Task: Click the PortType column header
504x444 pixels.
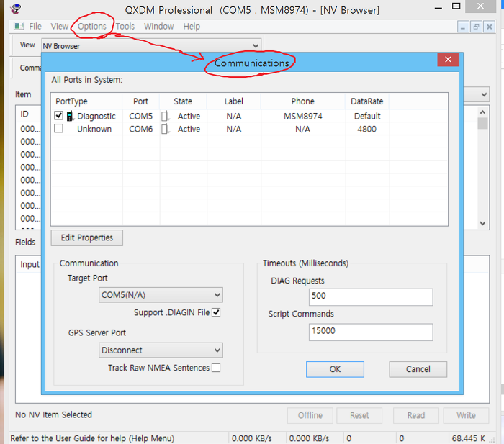Action: [86, 101]
